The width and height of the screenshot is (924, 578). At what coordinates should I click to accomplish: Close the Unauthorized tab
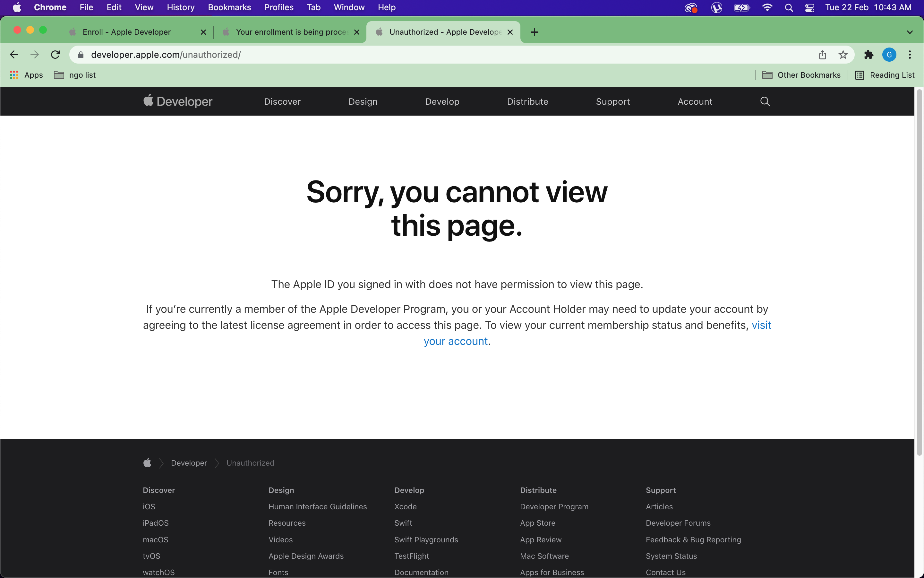(x=510, y=32)
